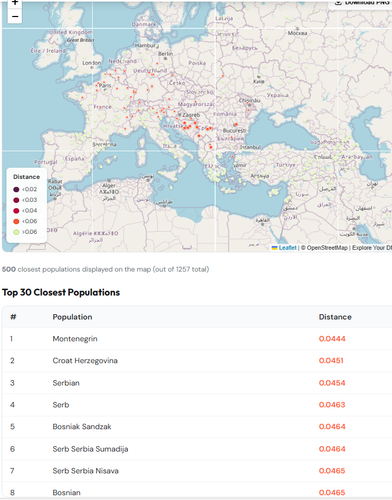
Task: Select the Bosniak Sandzak population row
Action: point(197,427)
